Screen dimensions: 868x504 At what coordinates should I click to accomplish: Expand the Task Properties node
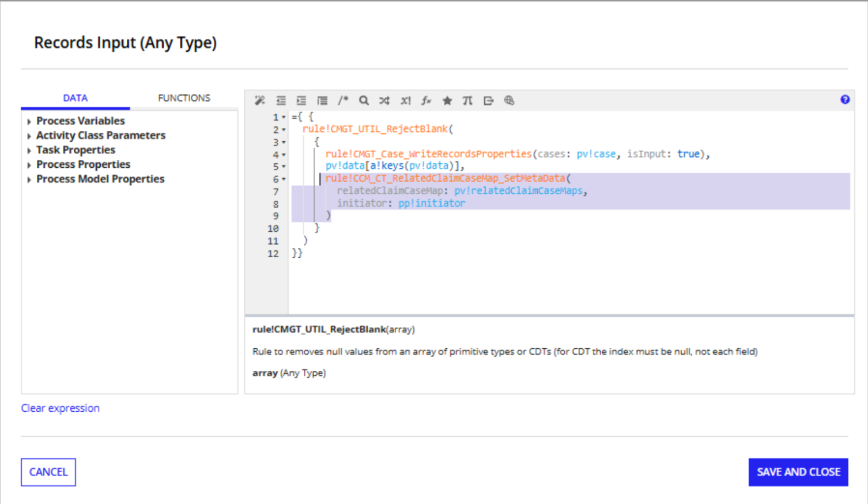(29, 150)
